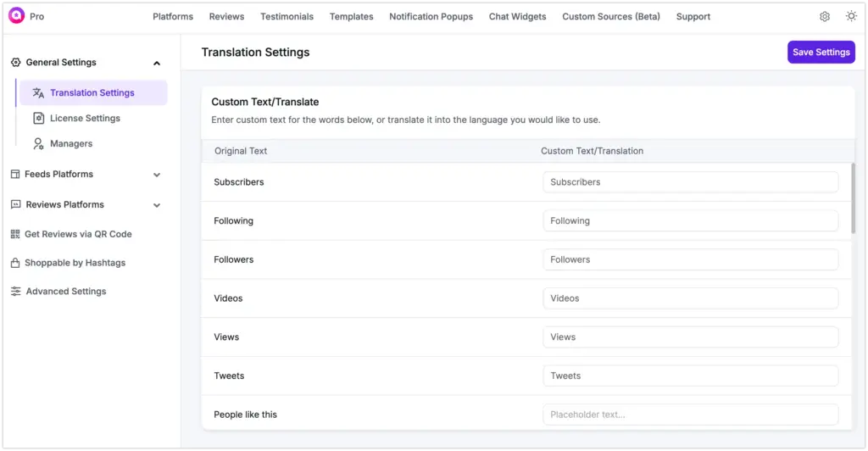
Task: Click the 'Views' original text cell
Action: pos(226,337)
